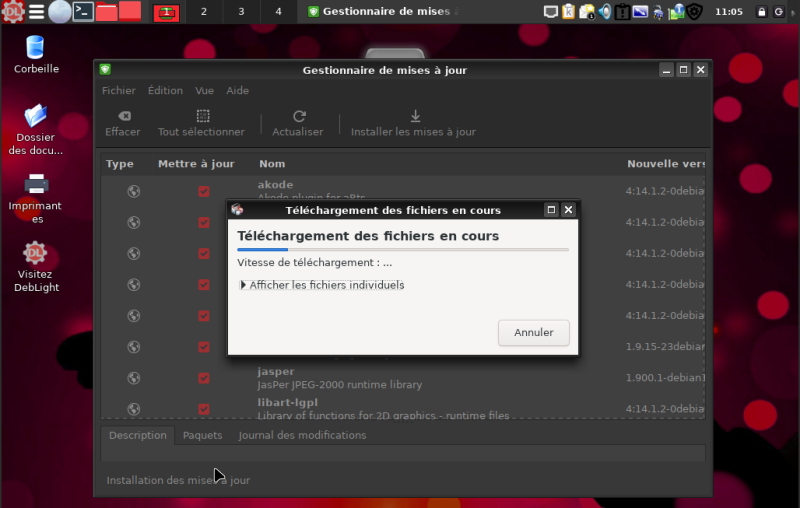Switch to the Paquets tab

pos(202,436)
